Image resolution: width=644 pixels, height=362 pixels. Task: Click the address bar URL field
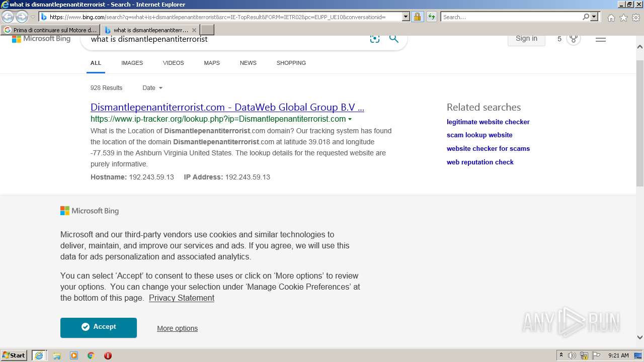(220, 17)
